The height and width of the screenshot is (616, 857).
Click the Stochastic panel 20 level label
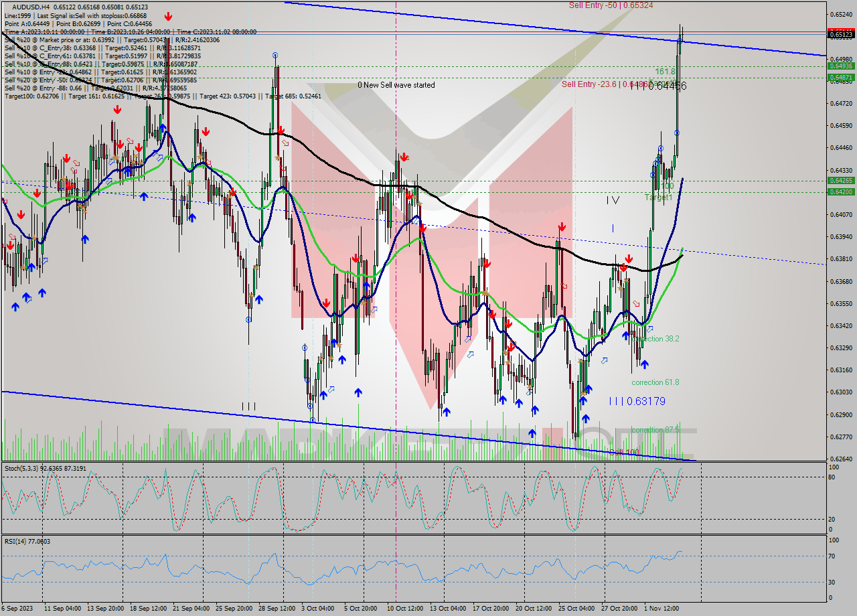(831, 519)
